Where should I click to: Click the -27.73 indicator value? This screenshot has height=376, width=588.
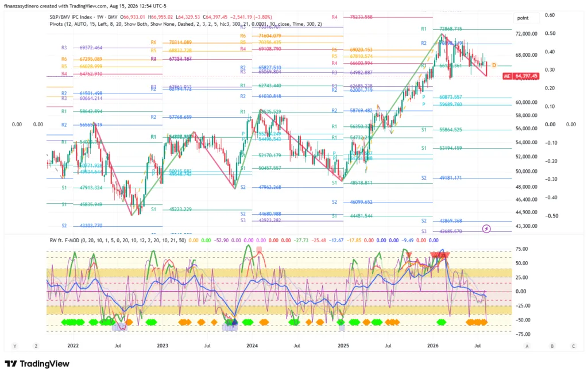pyautogui.click(x=301, y=241)
